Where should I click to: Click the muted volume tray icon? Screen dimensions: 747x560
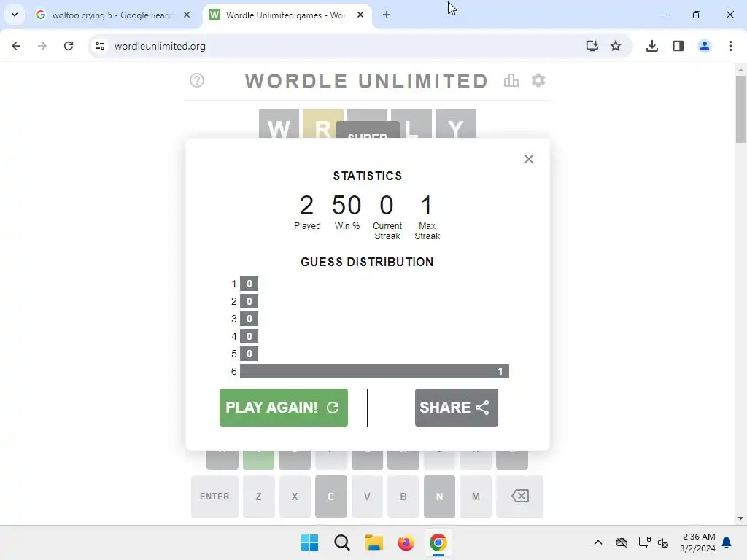point(663,542)
